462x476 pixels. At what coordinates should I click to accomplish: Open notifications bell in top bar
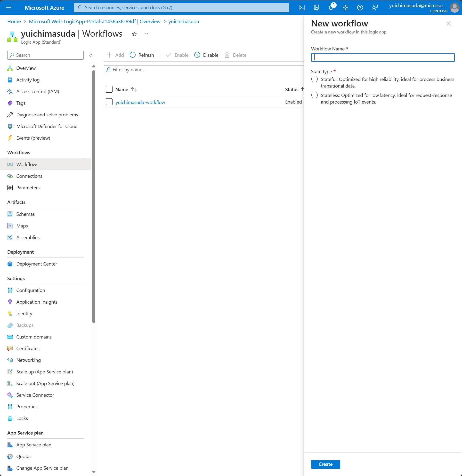(x=331, y=8)
